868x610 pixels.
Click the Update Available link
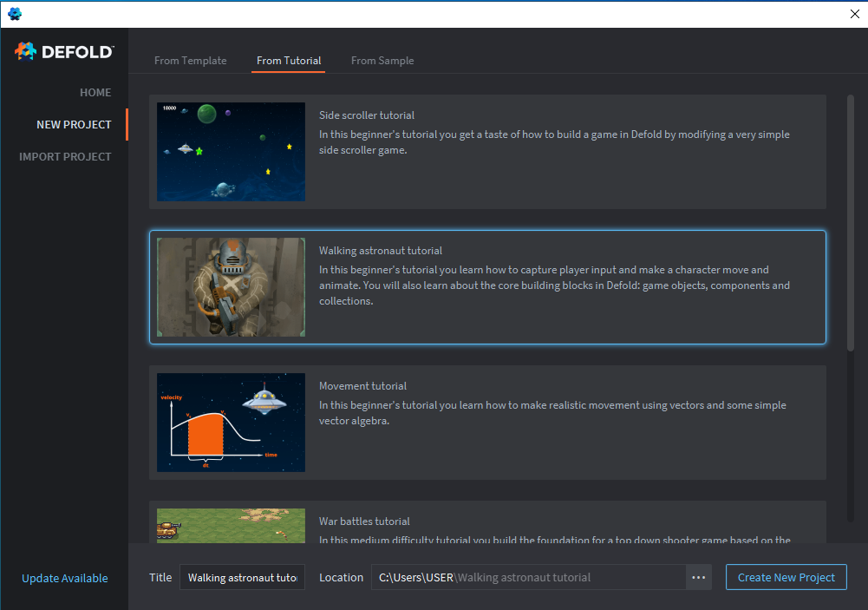pyautogui.click(x=65, y=578)
